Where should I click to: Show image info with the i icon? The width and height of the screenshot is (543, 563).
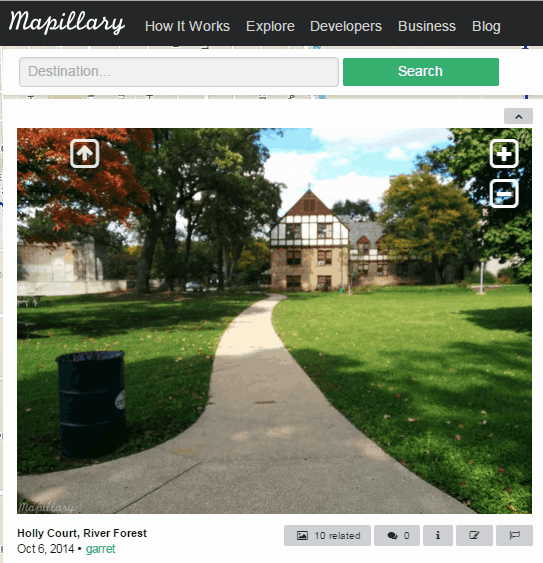[x=438, y=535]
